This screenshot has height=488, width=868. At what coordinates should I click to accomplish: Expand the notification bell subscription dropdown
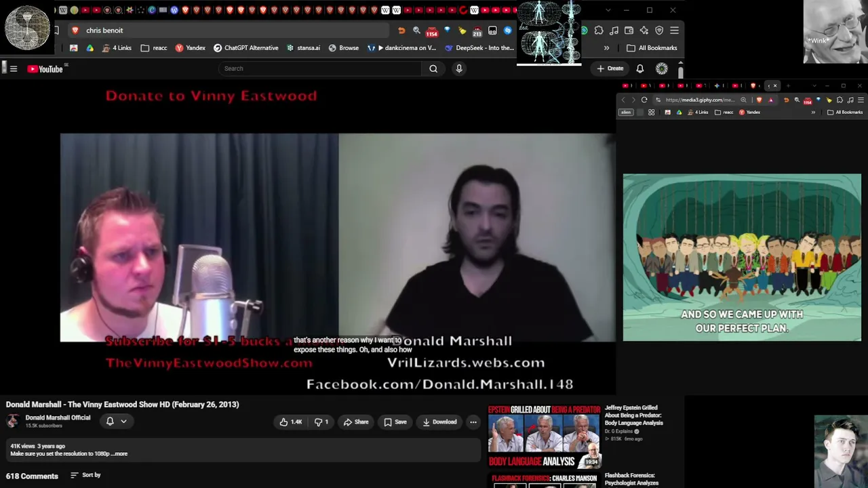pos(123,422)
